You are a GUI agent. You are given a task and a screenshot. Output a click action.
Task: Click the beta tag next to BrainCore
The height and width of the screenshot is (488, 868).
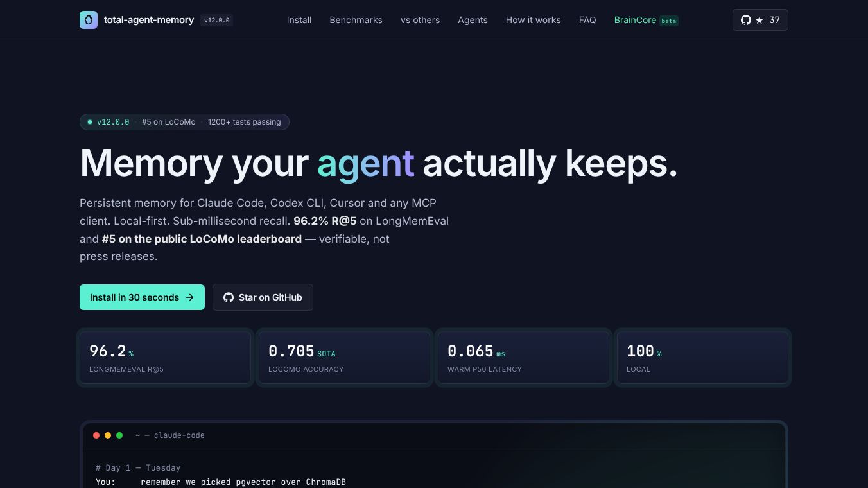669,21
